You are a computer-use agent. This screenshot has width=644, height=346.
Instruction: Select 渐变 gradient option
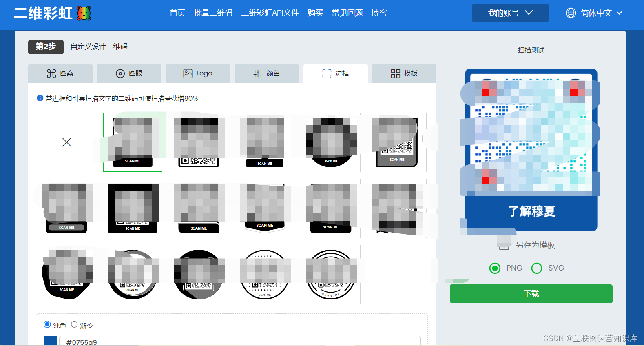coord(74,324)
